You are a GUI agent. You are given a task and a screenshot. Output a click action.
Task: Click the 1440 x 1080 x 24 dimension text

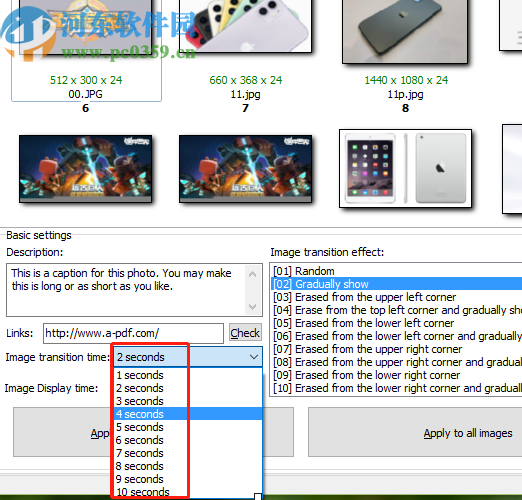406,80
